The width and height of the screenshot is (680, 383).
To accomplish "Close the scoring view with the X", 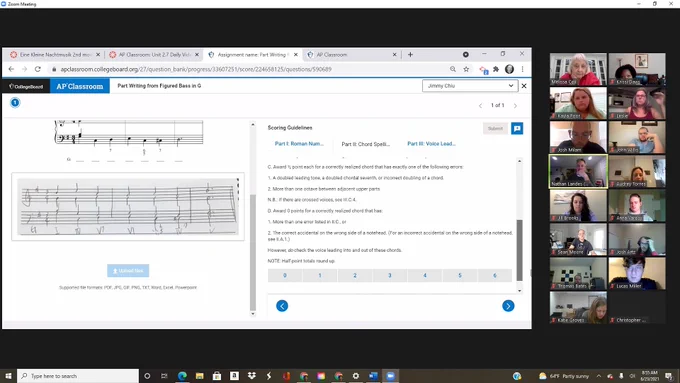I will tap(524, 86).
